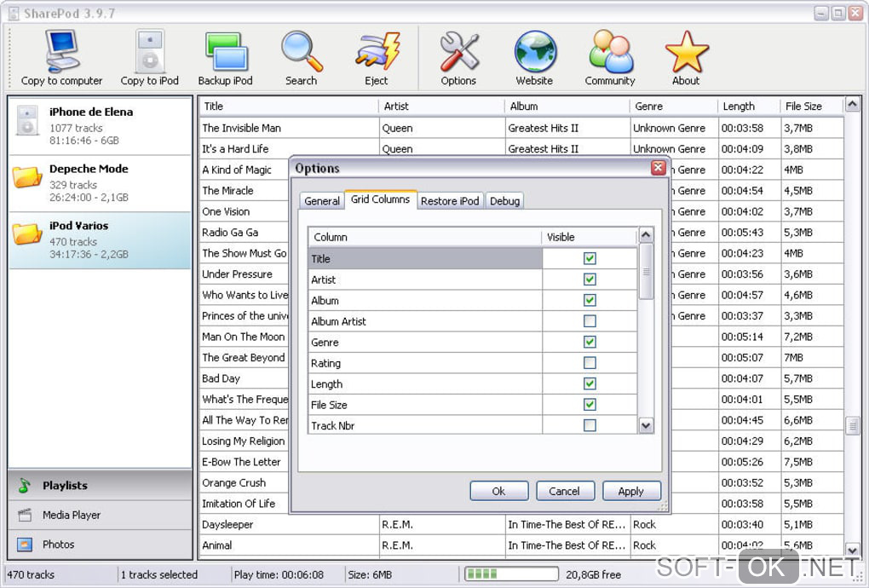The height and width of the screenshot is (588, 869).
Task: Eject the iPod using the Eject icon
Action: coord(377,53)
